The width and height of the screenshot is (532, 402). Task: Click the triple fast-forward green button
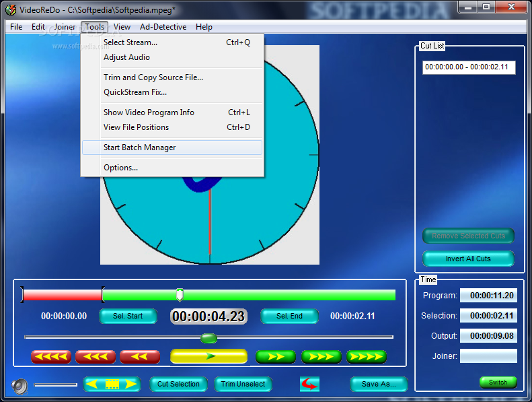[321, 357]
